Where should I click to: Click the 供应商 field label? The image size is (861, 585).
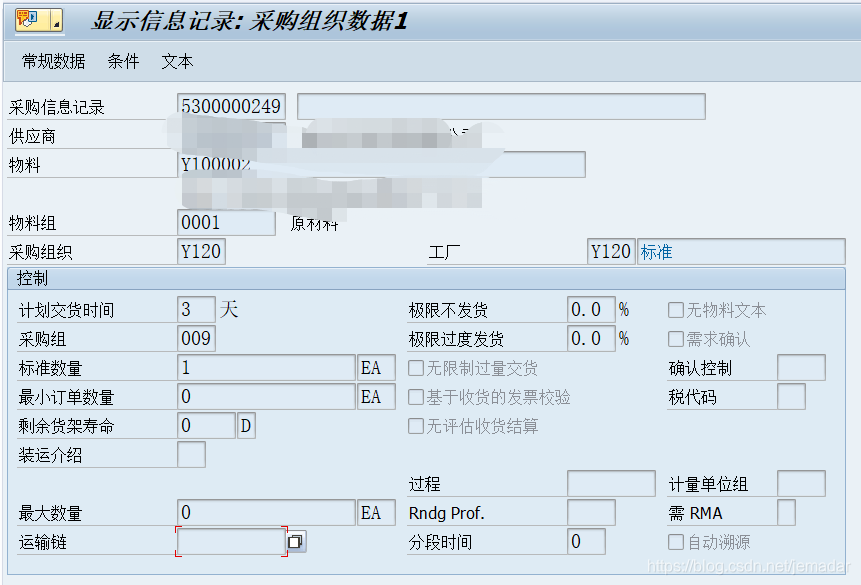pos(32,136)
